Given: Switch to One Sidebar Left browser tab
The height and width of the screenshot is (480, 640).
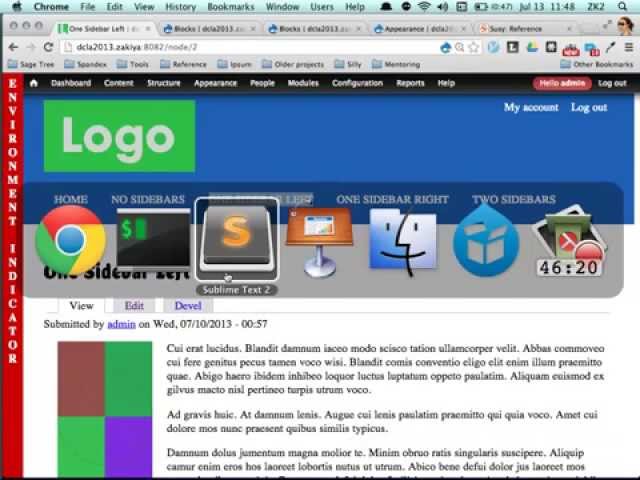Looking at the screenshot, I should coord(104,29).
